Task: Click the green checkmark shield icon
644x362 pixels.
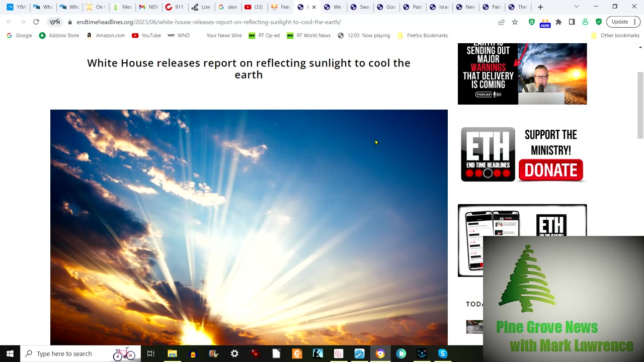Action: (x=598, y=22)
